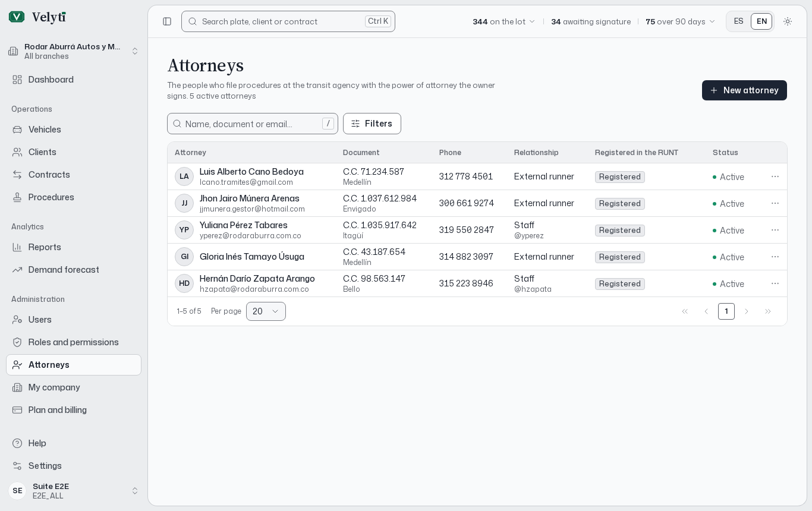The image size is (812, 511).
Task: Focus the Name, document or email search field
Action: 253,124
